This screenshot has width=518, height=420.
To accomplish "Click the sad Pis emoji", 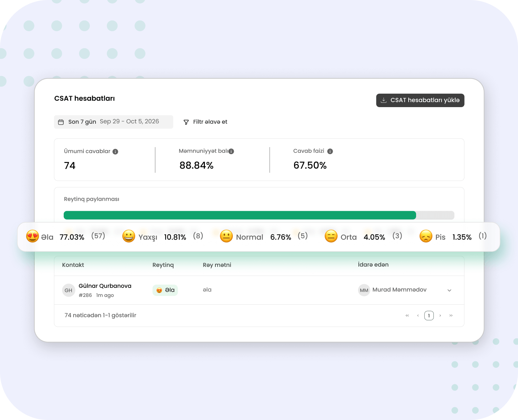I will tap(426, 236).
